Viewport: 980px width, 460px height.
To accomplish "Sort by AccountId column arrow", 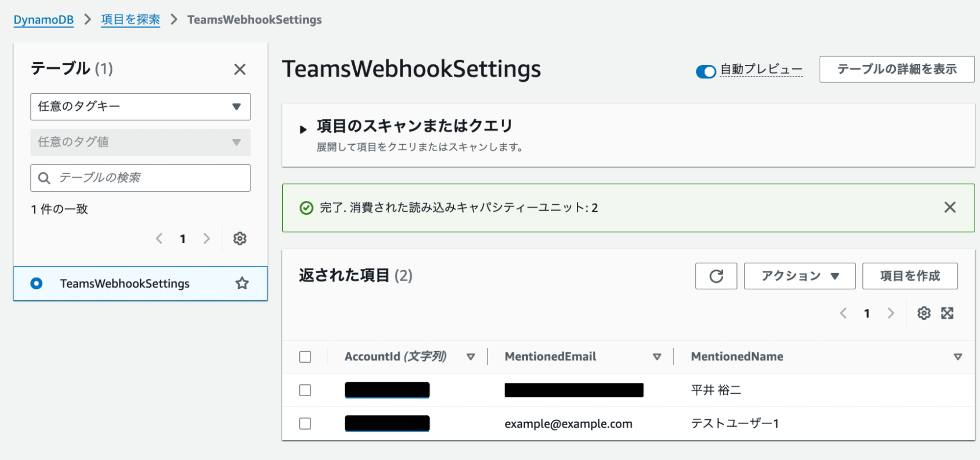I will pos(470,357).
